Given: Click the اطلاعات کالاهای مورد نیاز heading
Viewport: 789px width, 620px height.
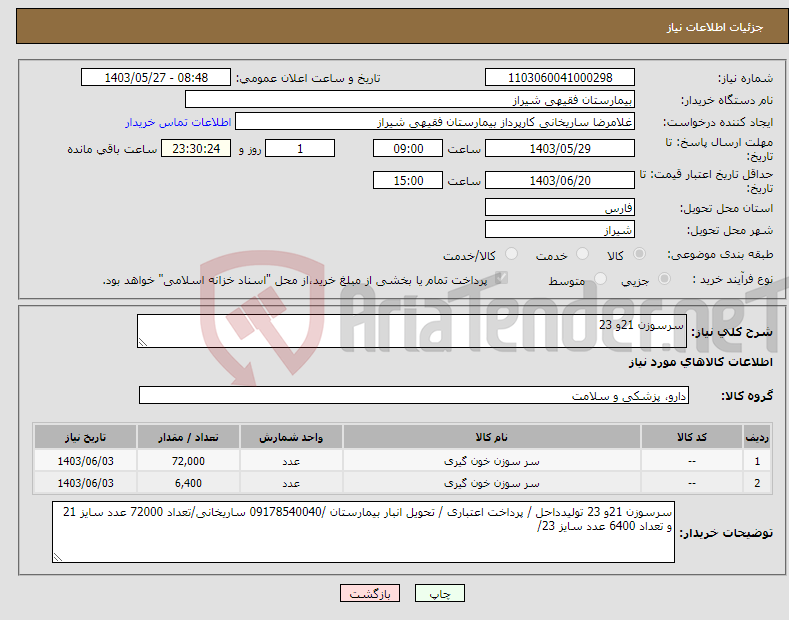Looking at the screenshot, I should pos(700,362).
